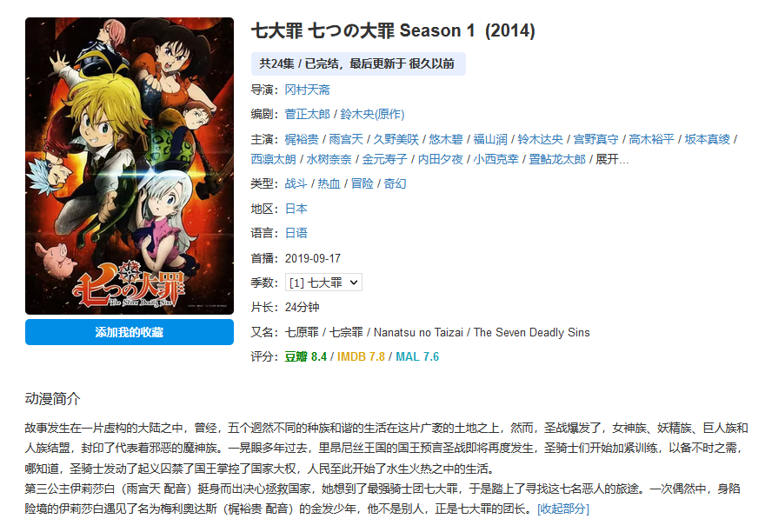Open voice actor 福山润 page
The height and width of the screenshot is (532, 765).
(490, 140)
